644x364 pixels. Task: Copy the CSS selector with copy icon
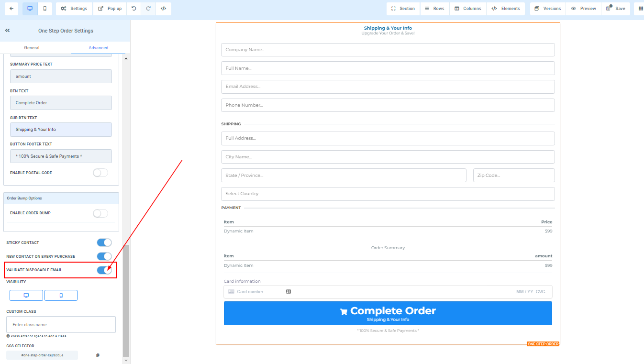click(x=98, y=355)
